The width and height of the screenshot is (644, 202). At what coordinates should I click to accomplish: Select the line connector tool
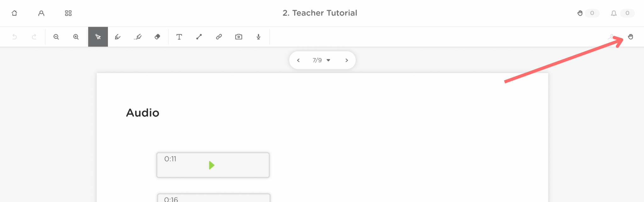199,37
